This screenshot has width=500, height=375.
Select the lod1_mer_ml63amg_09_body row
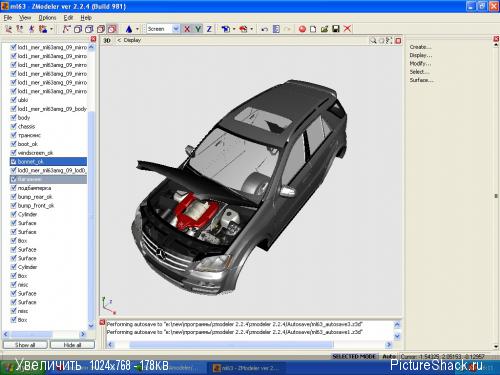49,109
